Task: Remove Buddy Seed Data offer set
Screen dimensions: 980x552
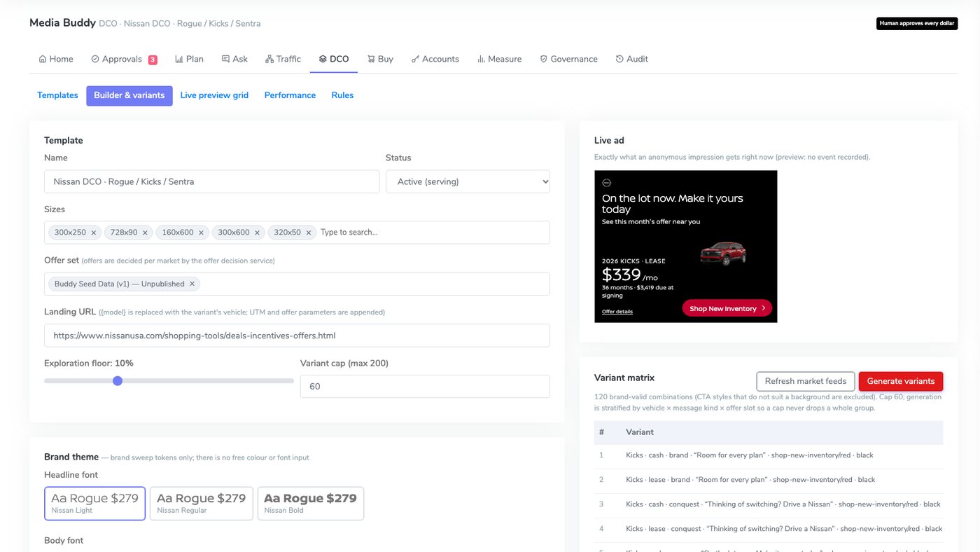Action: tap(192, 284)
